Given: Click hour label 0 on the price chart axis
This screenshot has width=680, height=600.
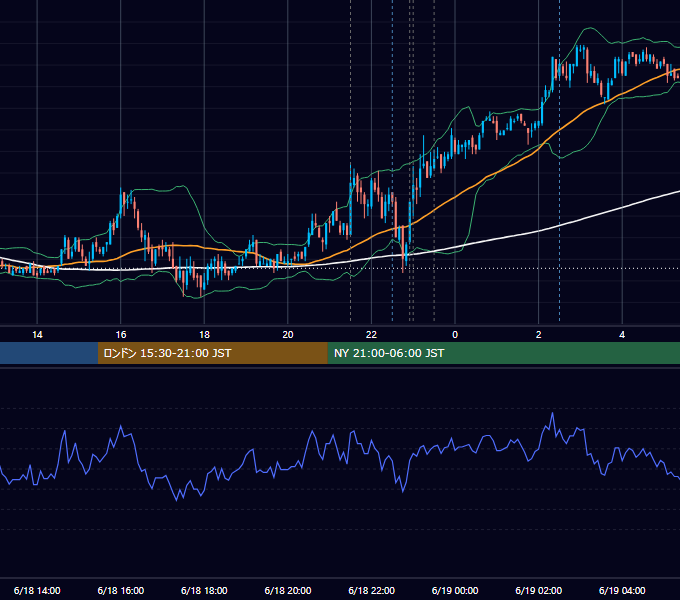Looking at the screenshot, I should 455,335.
